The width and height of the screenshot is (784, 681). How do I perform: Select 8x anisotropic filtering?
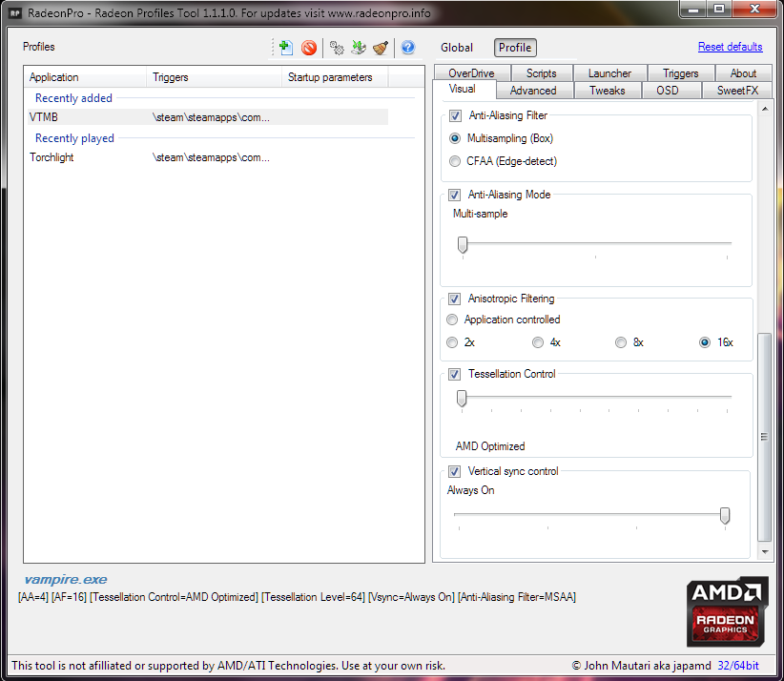pyautogui.click(x=621, y=342)
